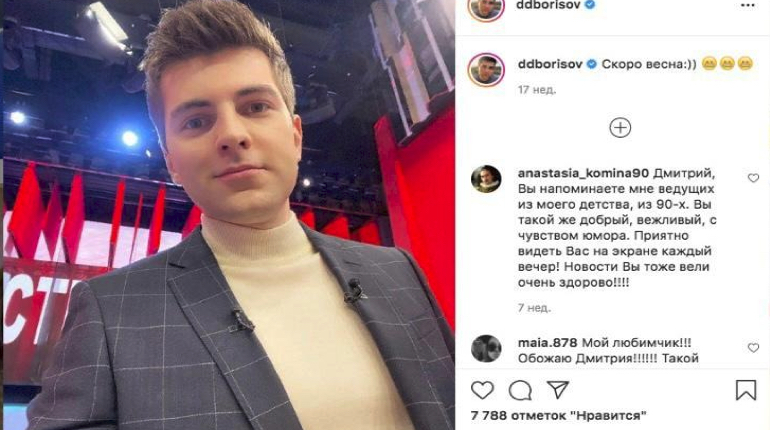Viewport: 770px width, 430px height.
Task: Click verified badge next to header username
Action: 590,5
